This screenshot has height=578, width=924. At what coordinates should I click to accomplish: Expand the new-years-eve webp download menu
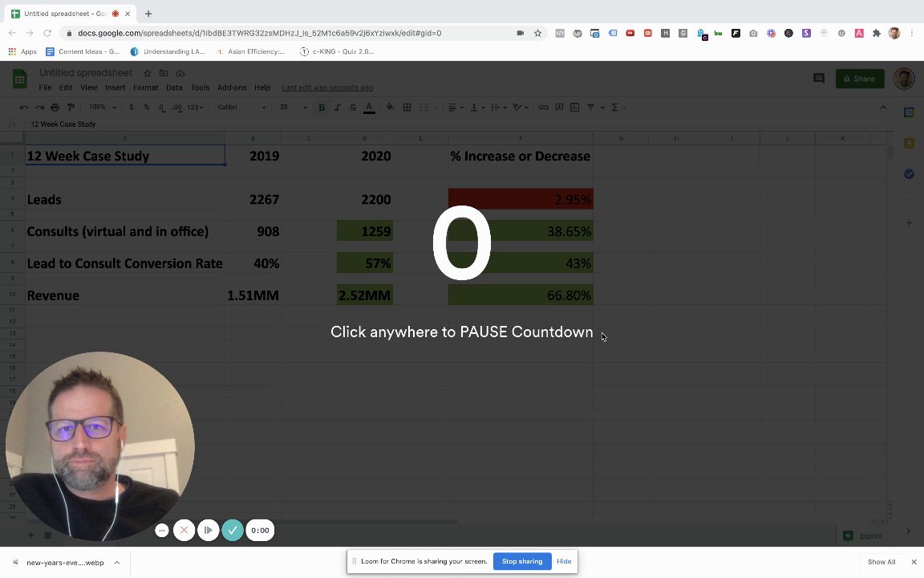[117, 563]
